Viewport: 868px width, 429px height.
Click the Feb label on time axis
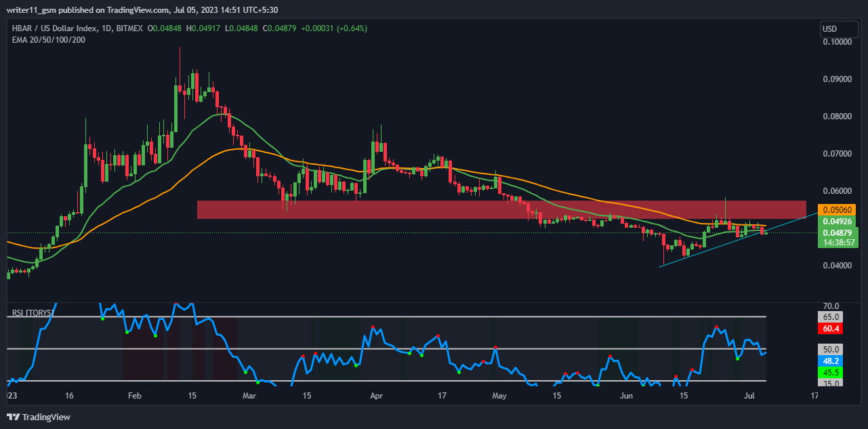click(x=135, y=394)
